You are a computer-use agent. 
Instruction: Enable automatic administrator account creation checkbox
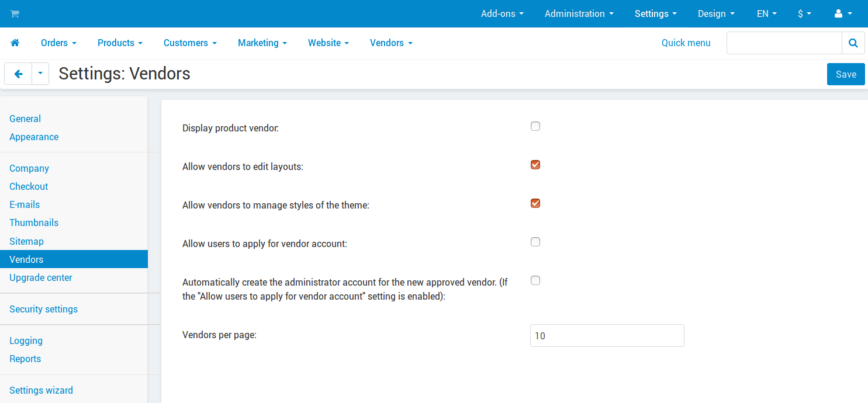point(535,280)
